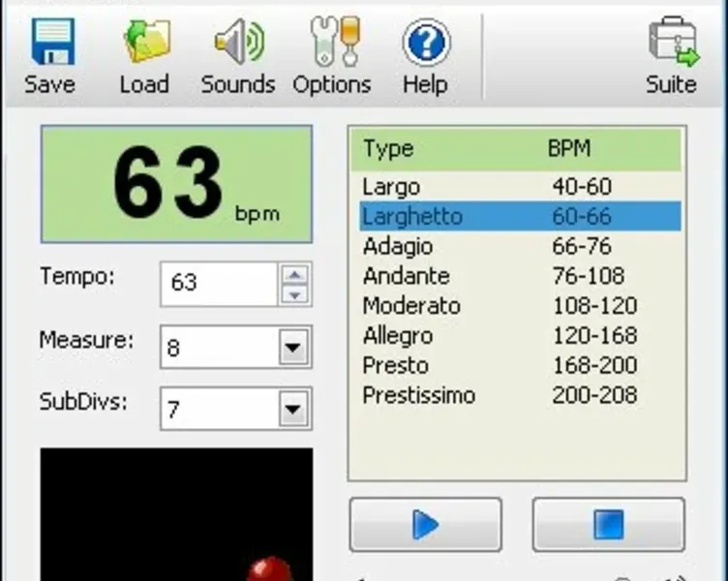Click the BPM column header
728x581 pixels.
(569, 148)
